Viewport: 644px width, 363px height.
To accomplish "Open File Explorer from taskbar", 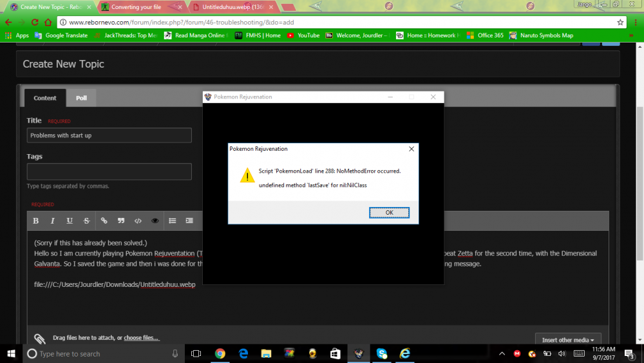I will pyautogui.click(x=266, y=353).
